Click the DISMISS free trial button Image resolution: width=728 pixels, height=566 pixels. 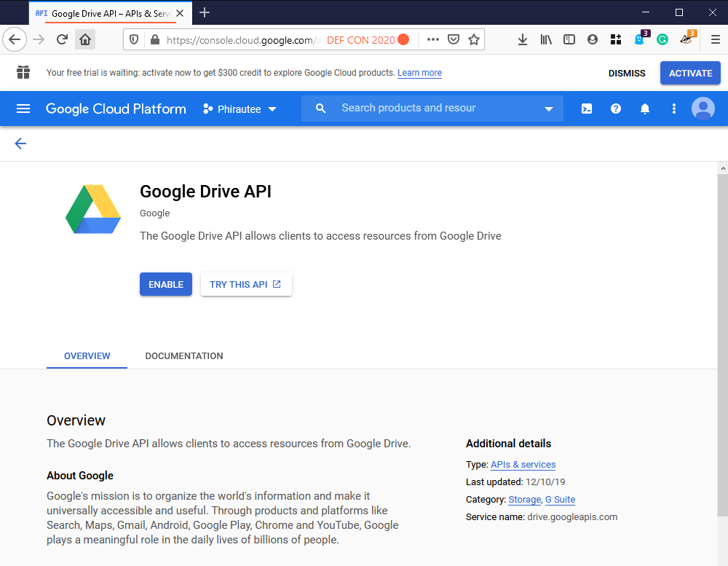coord(627,74)
